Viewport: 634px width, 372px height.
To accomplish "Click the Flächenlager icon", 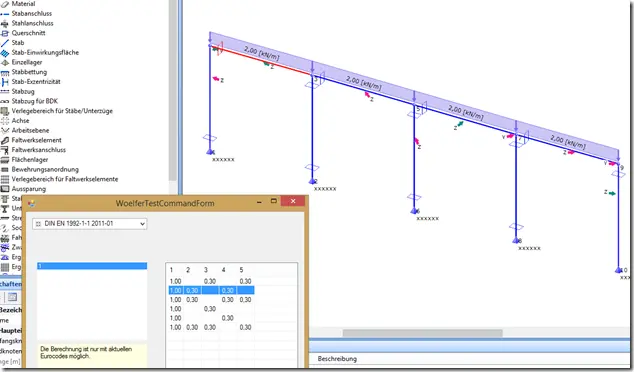I will pyautogui.click(x=5, y=160).
